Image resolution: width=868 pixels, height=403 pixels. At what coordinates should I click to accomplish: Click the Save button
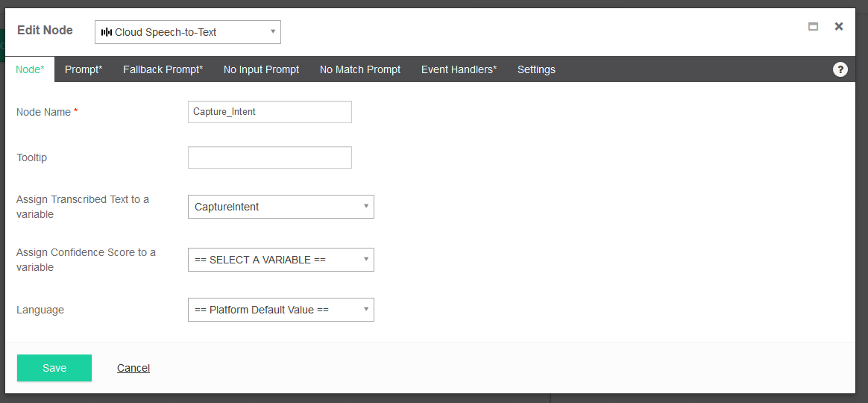54,368
